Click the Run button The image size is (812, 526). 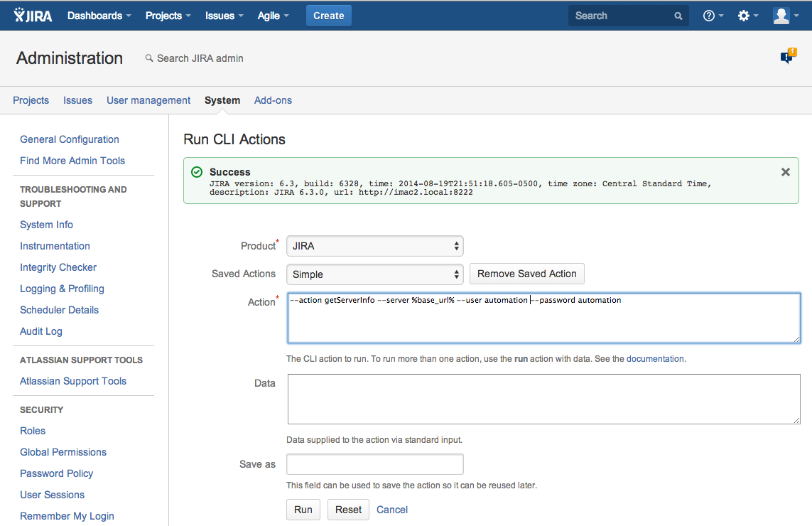point(303,510)
